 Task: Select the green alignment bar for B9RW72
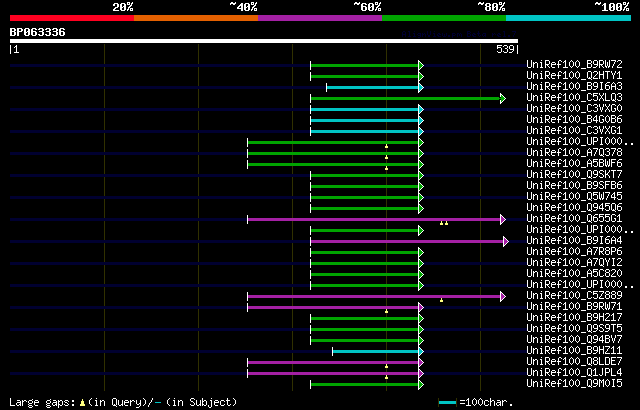click(x=364, y=65)
